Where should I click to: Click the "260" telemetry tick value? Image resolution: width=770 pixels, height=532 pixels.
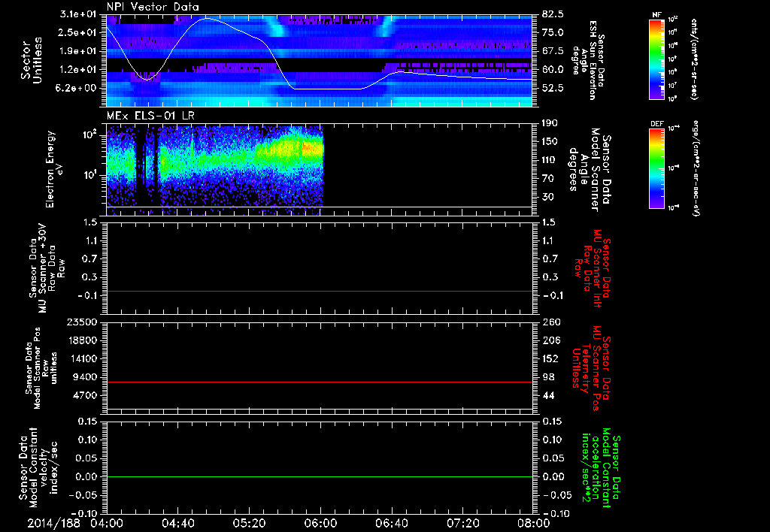tap(551, 322)
